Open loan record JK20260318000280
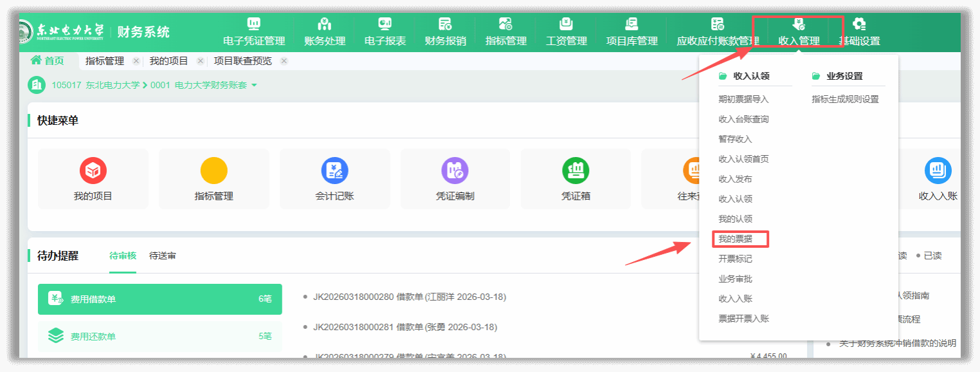 [409, 297]
